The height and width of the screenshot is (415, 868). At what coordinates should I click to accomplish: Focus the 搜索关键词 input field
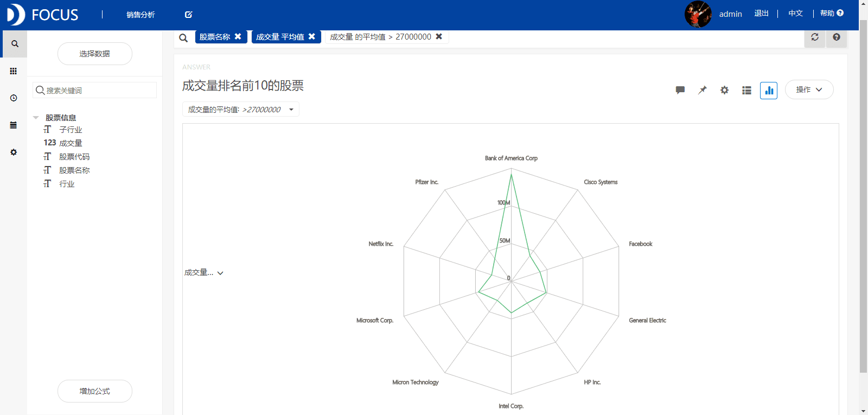click(95, 90)
